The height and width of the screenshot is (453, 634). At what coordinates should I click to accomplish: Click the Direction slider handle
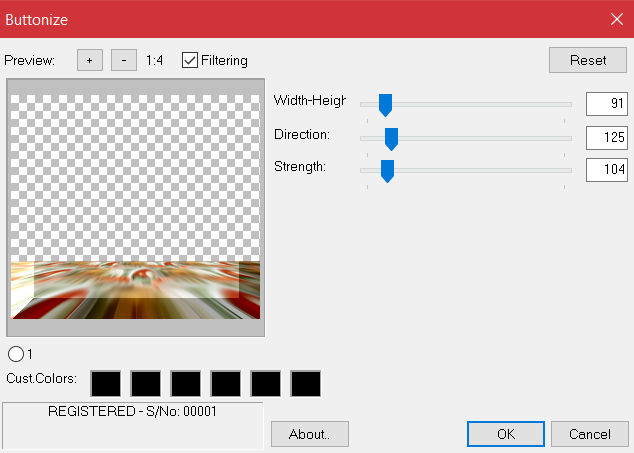(391, 139)
